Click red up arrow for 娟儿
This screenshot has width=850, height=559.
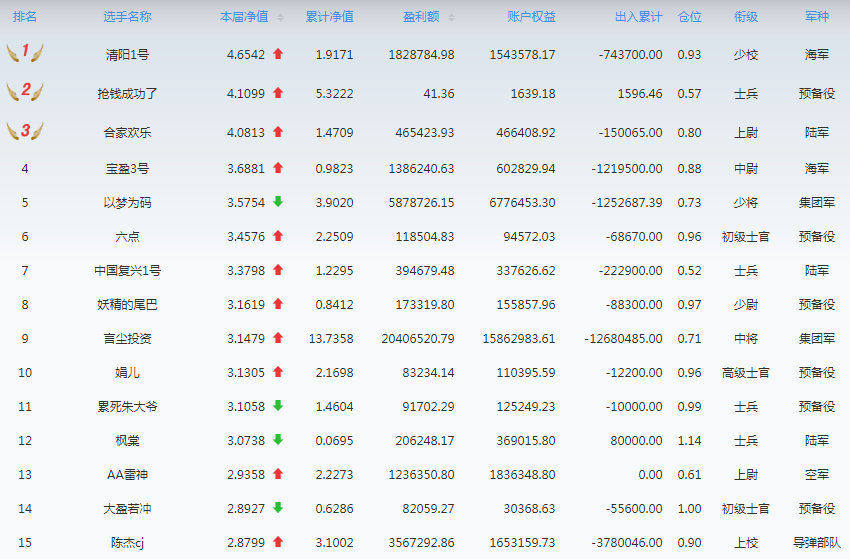tap(278, 372)
